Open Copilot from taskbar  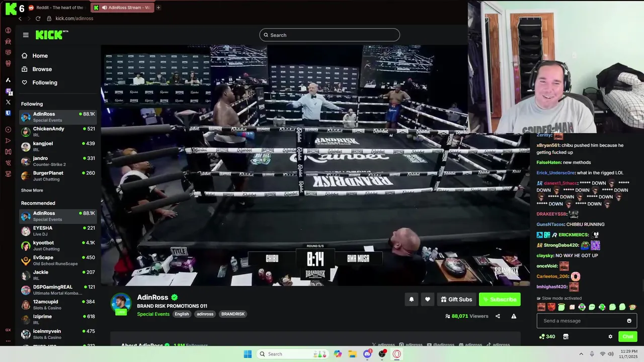click(x=338, y=354)
